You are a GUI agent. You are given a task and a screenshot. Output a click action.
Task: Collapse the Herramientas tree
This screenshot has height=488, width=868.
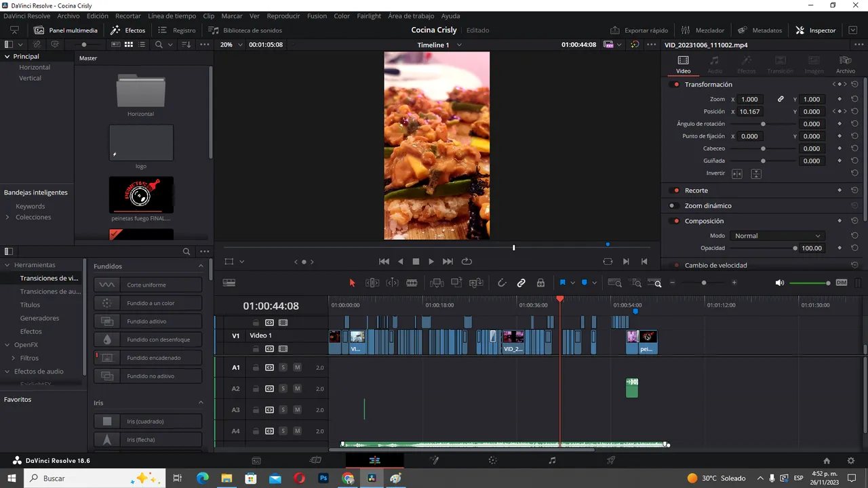pos(7,265)
